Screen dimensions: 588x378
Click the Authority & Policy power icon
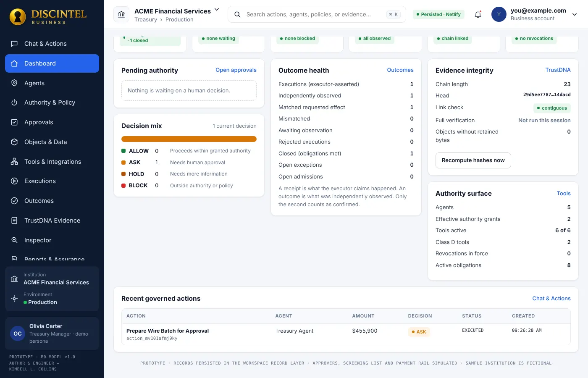click(x=14, y=102)
